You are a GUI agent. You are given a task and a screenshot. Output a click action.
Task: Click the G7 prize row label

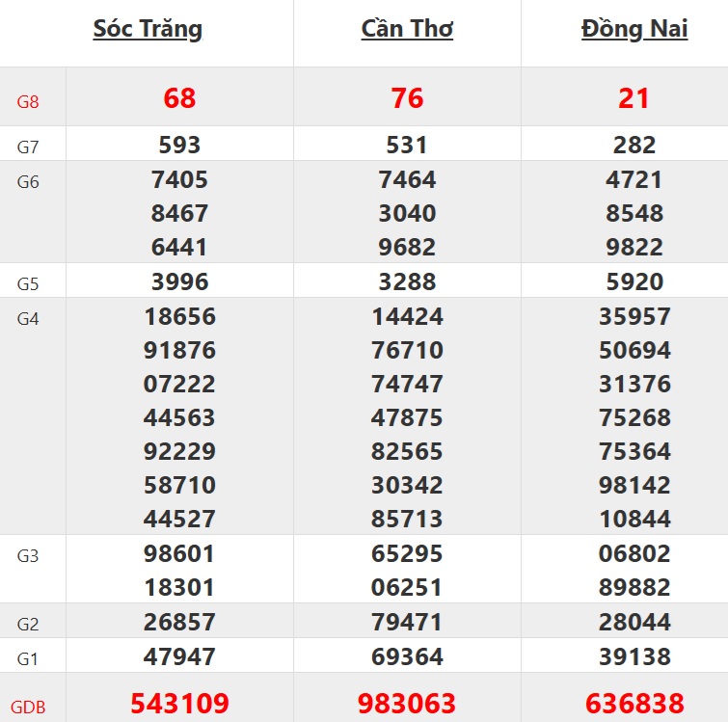click(28, 147)
